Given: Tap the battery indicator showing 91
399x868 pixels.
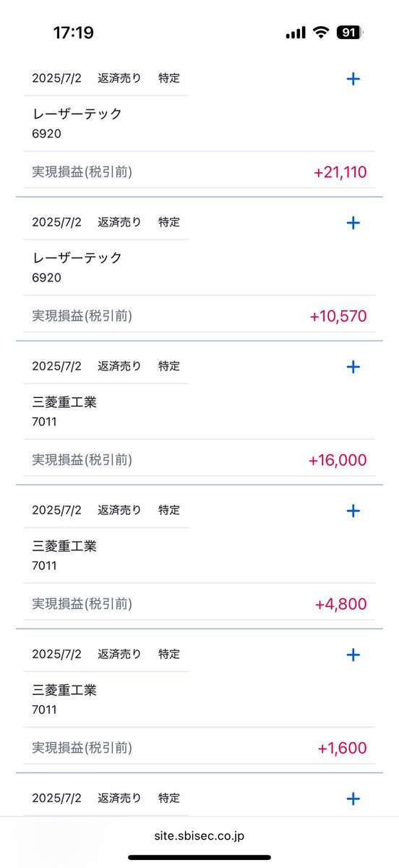Looking at the screenshot, I should [350, 33].
